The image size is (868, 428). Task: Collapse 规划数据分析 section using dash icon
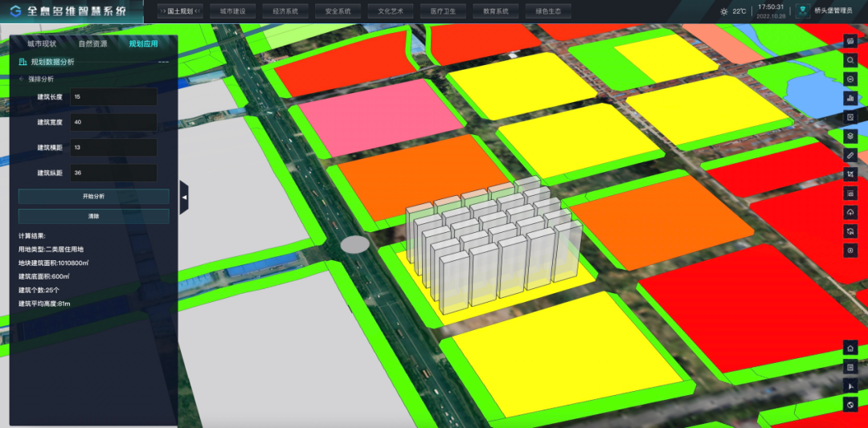tap(163, 62)
